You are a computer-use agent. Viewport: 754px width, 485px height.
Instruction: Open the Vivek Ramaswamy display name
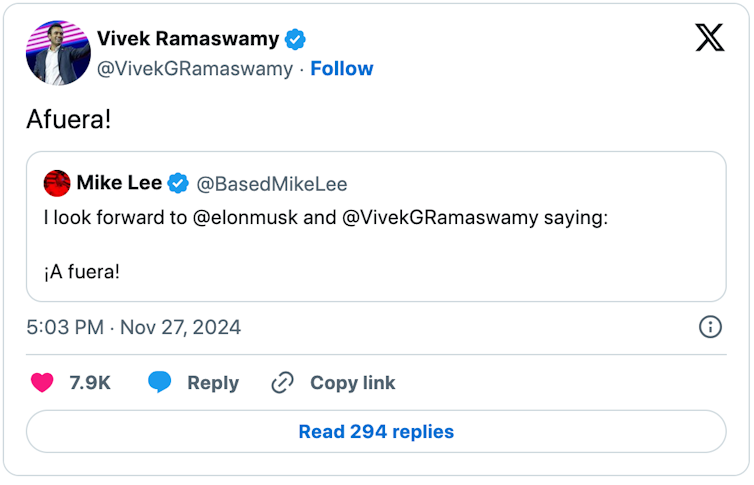pyautogui.click(x=188, y=39)
